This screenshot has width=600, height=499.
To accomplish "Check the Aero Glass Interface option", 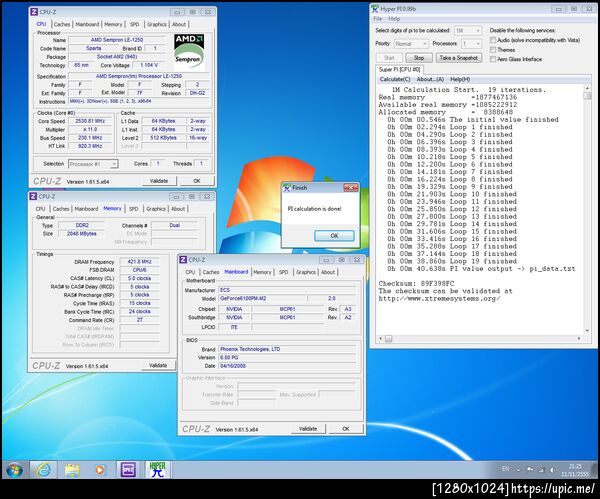I will (x=495, y=59).
